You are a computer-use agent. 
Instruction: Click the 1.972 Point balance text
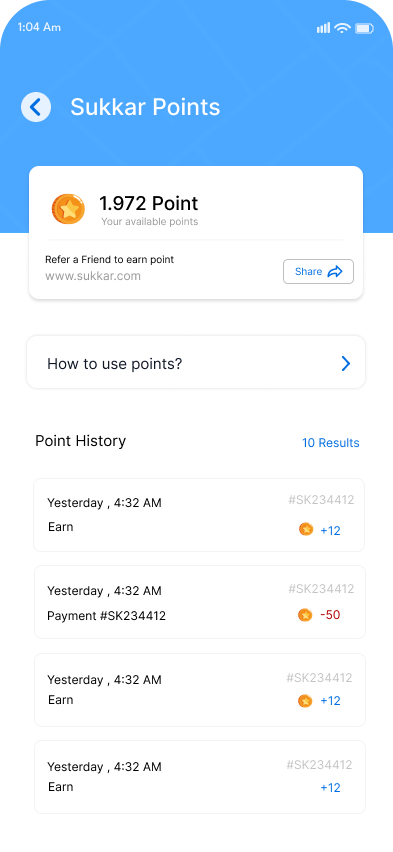[x=148, y=203]
